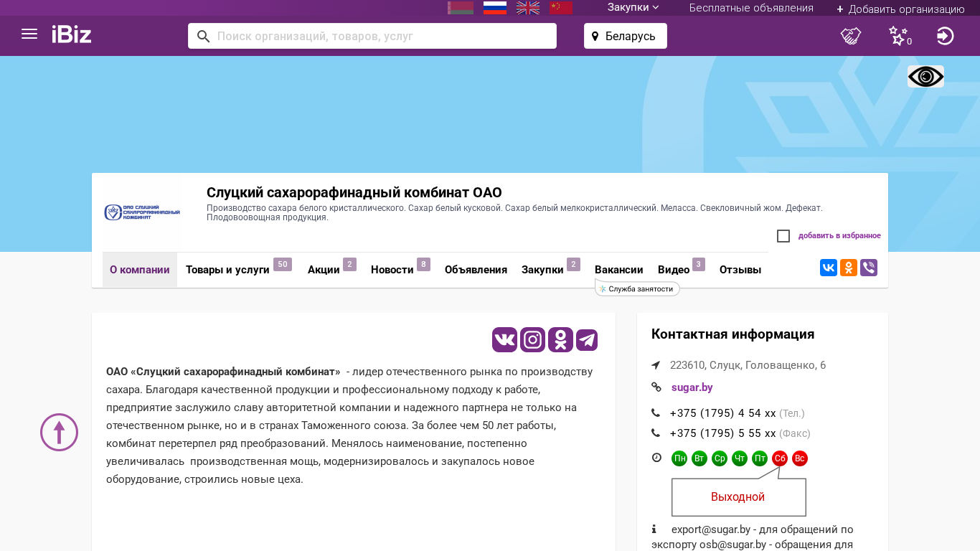Click the 'Контактная информация' heading

[732, 334]
